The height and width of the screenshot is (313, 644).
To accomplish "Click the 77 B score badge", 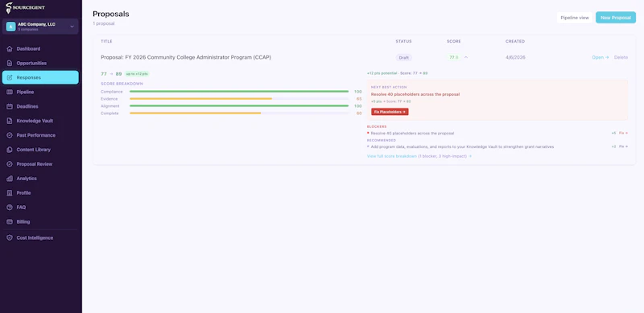I will [453, 57].
